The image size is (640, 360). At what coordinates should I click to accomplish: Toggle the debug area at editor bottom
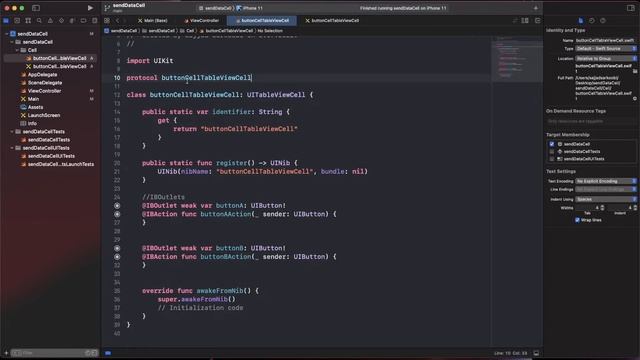pos(536,353)
